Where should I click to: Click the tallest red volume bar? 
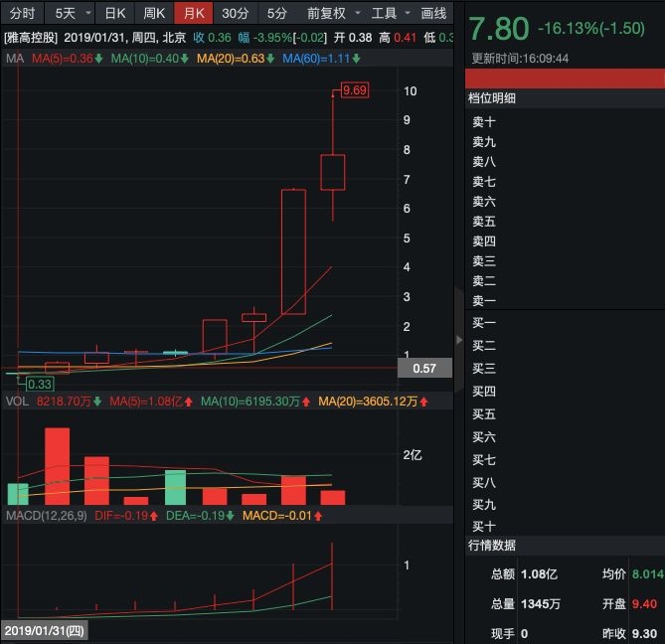click(x=58, y=466)
